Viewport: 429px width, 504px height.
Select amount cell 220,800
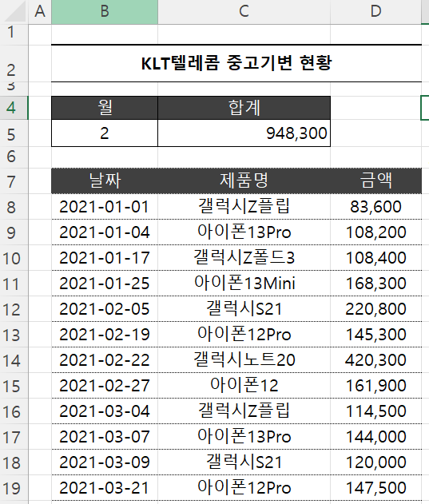coord(375,309)
